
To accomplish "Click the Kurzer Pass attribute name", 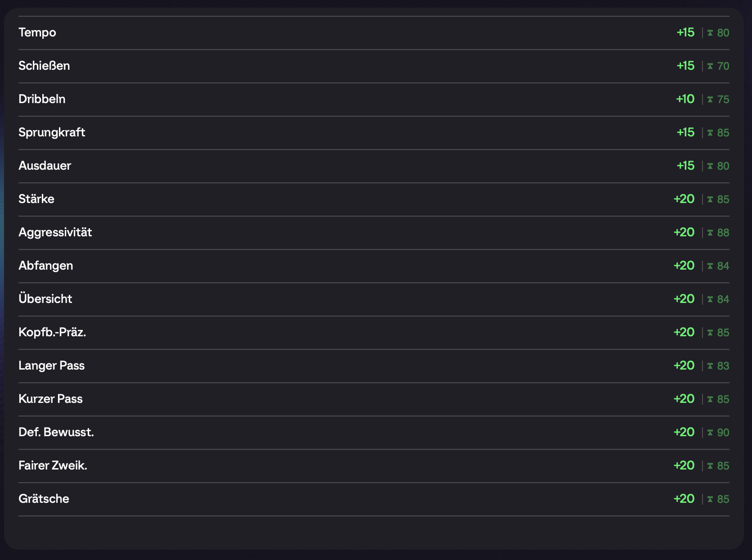I will click(50, 399).
